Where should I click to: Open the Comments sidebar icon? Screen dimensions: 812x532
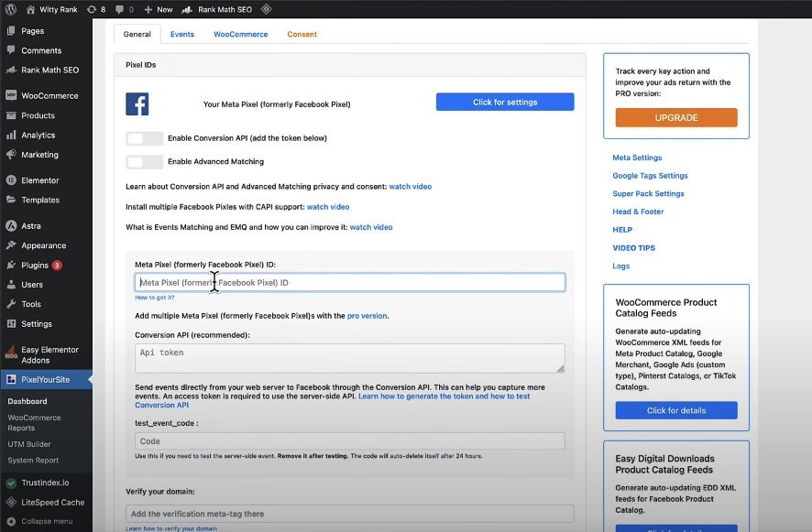[x=11, y=50]
